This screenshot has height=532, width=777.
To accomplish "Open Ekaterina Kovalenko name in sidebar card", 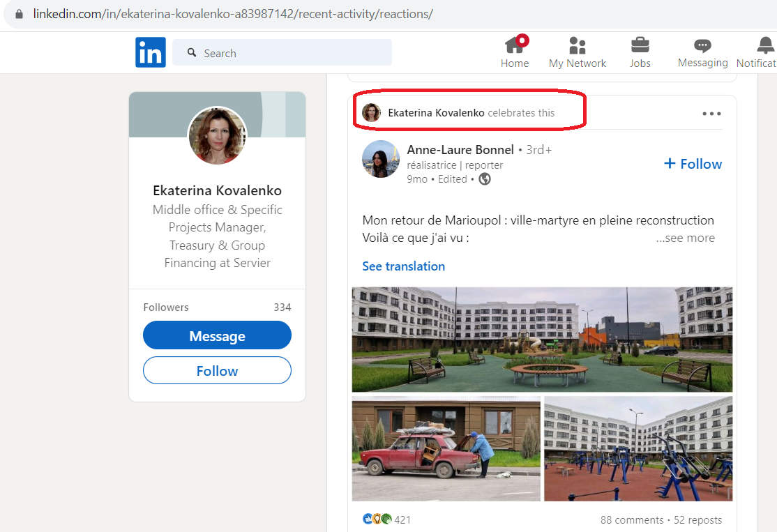I will click(217, 190).
